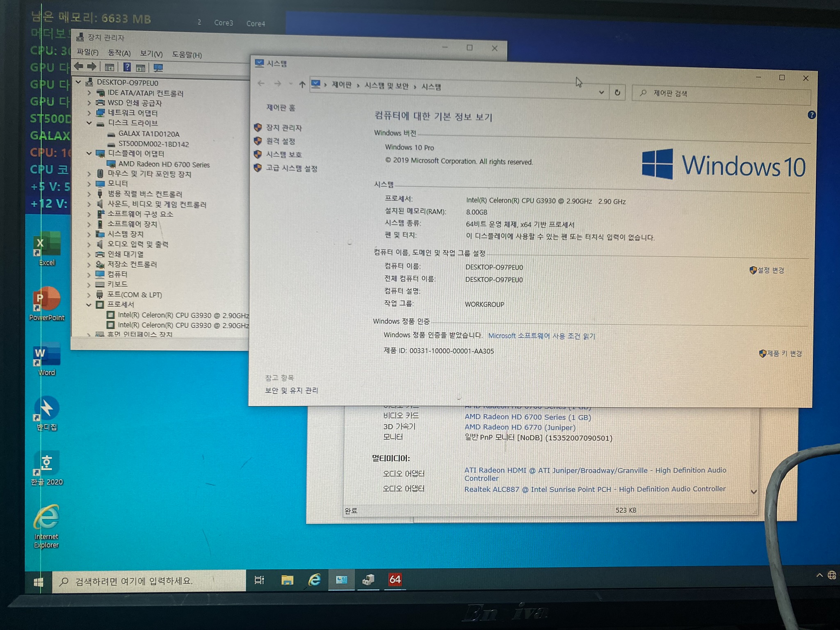Select AMD Radeon HD 6700 Series adapter
This screenshot has width=840, height=630.
coord(164,164)
